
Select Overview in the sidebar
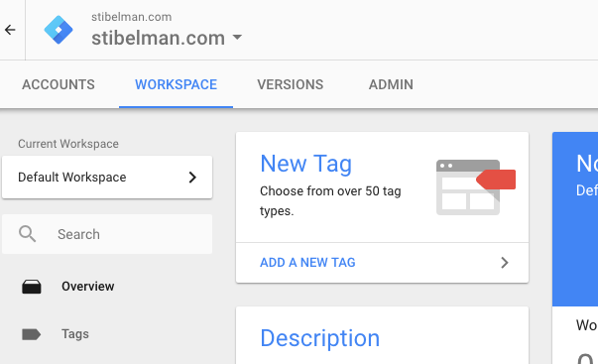[x=87, y=287]
